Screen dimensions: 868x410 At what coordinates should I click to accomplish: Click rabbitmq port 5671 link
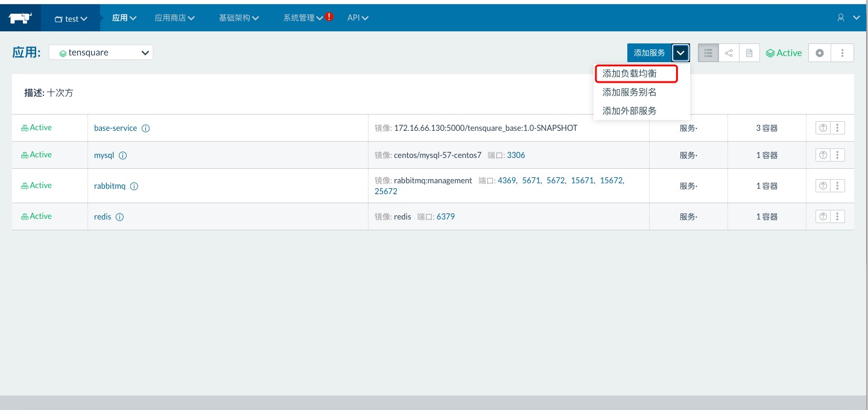click(531, 180)
